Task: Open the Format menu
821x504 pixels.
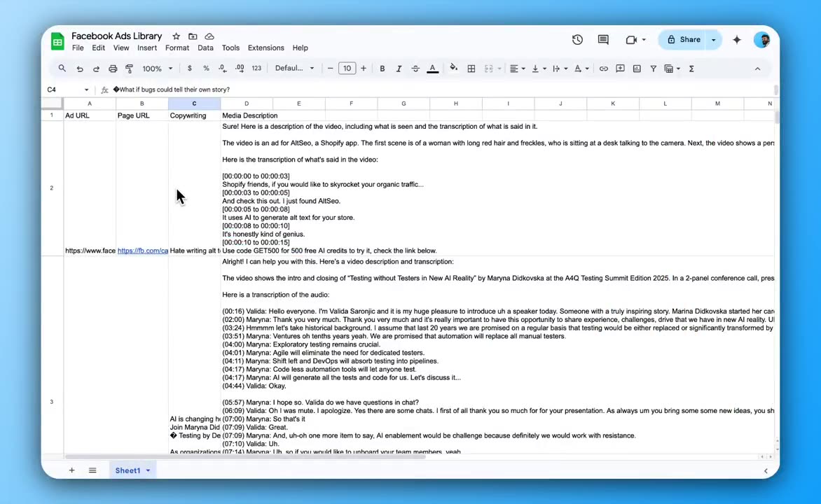Action: [x=177, y=48]
